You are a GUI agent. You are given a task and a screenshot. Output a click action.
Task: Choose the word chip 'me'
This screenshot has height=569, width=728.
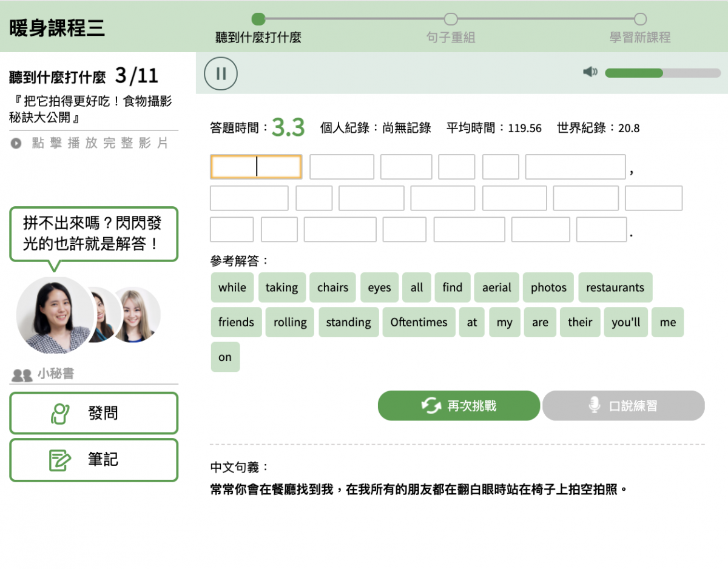tap(668, 322)
